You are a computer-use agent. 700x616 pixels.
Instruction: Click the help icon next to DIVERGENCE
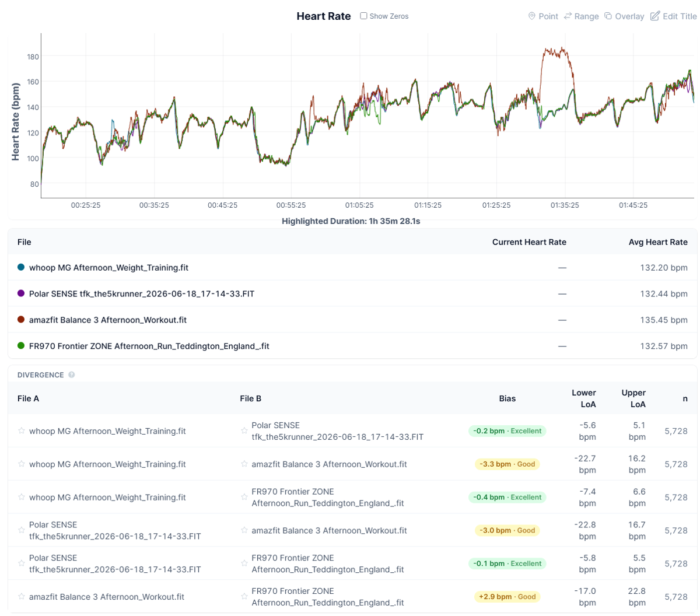[72, 375]
